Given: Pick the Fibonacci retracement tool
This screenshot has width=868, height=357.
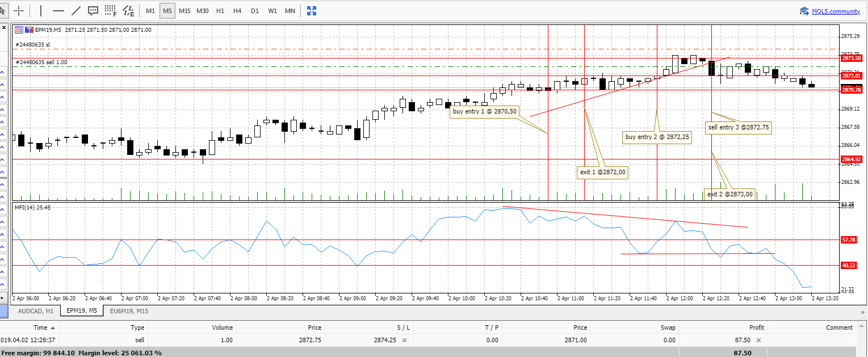Looking at the screenshot, I should [x=111, y=11].
